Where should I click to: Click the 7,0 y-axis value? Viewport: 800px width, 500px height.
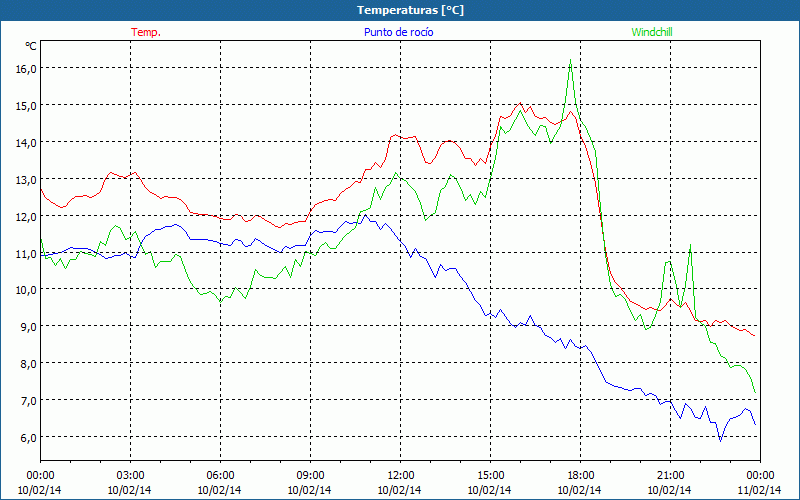tap(28, 401)
